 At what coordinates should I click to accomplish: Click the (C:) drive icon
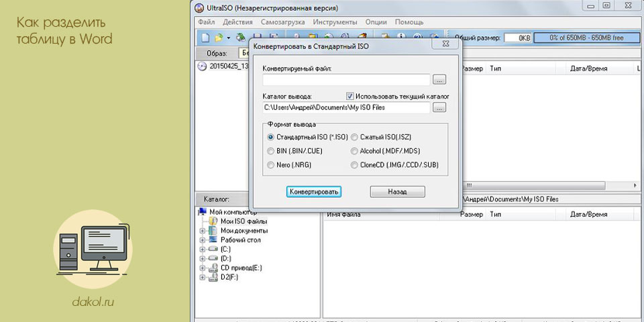(213, 250)
